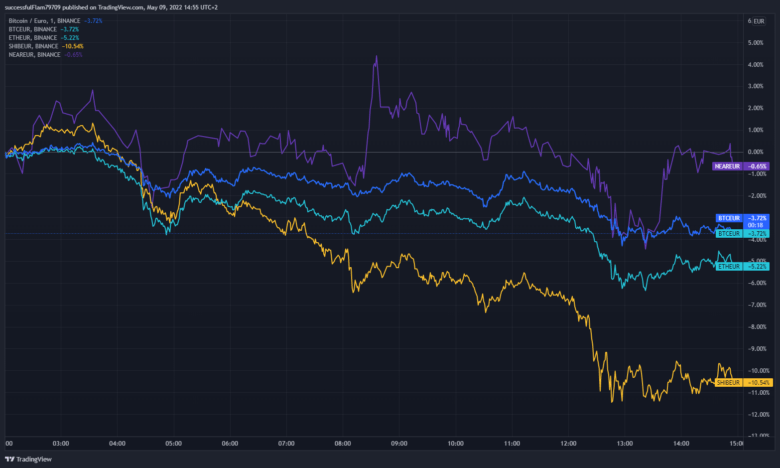Click the 03:00 time axis label
780x468 pixels.
click(61, 443)
